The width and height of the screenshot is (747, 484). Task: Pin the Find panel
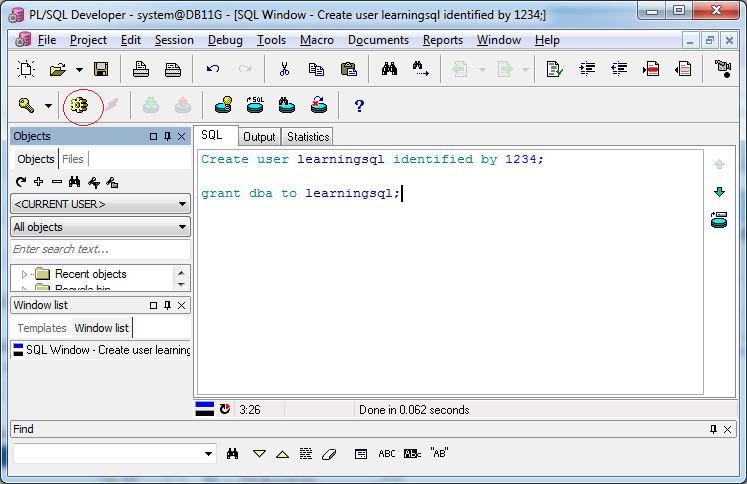click(713, 429)
